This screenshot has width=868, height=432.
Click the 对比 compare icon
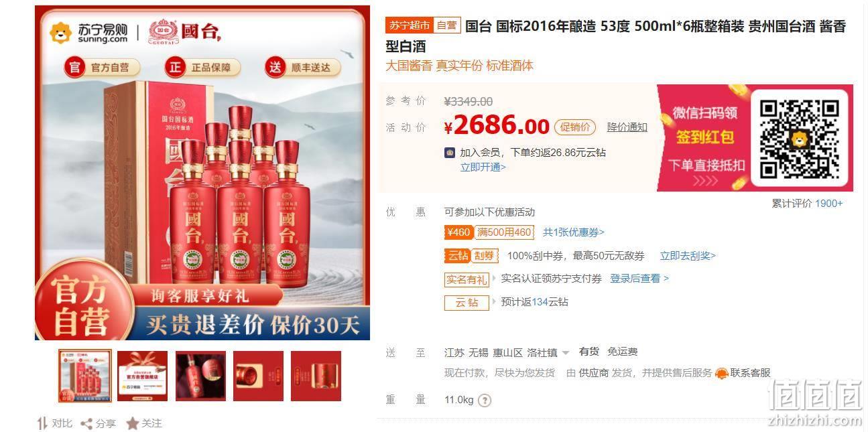point(42,423)
